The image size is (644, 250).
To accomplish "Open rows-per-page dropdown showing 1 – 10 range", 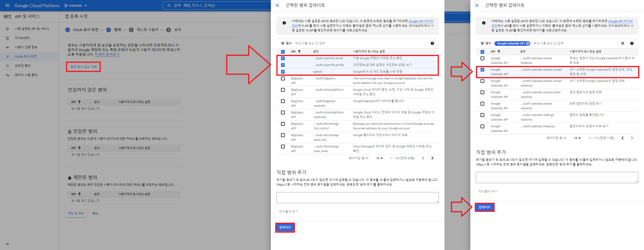I will coord(379,158).
